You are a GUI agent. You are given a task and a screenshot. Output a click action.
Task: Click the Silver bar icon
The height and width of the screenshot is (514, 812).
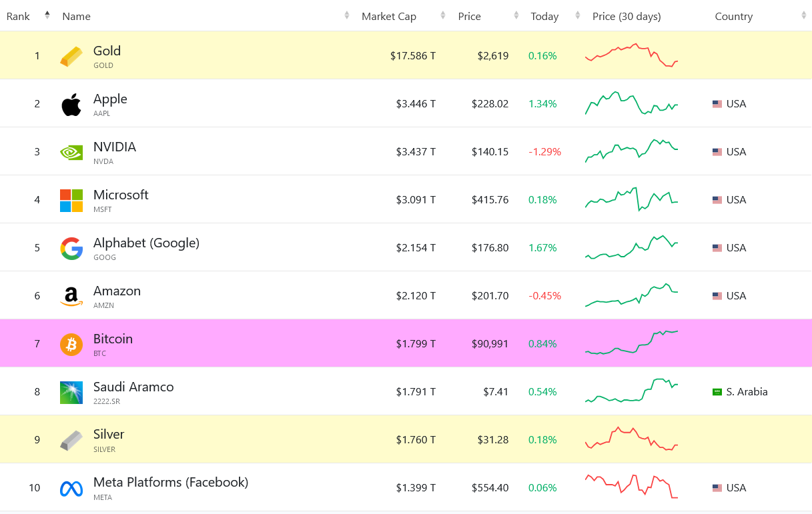point(71,440)
